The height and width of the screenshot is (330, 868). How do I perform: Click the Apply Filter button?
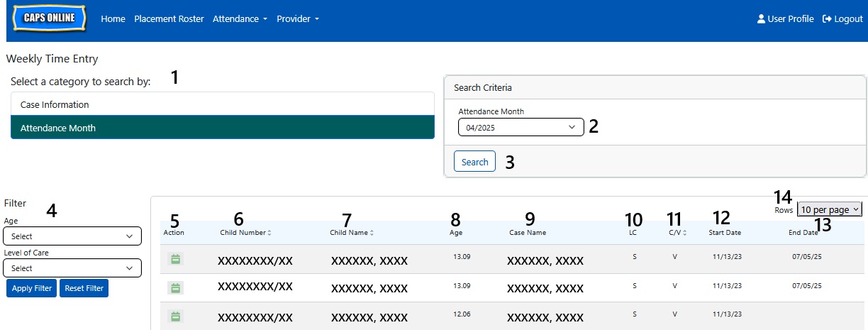[31, 289]
